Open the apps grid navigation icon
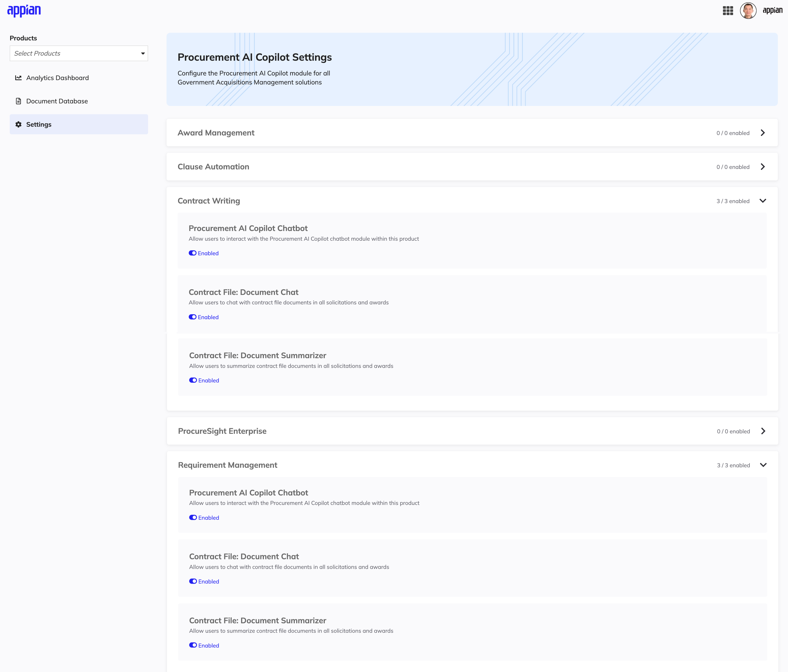The height and width of the screenshot is (672, 788). [x=728, y=11]
